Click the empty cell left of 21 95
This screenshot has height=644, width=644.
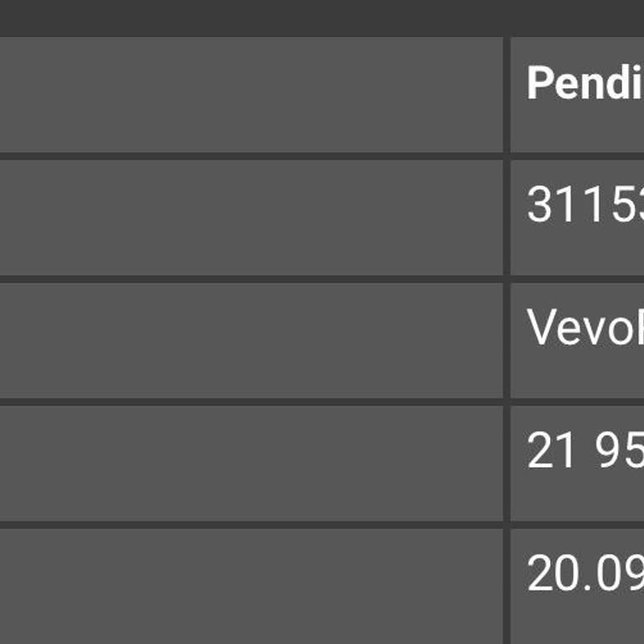[250, 463]
